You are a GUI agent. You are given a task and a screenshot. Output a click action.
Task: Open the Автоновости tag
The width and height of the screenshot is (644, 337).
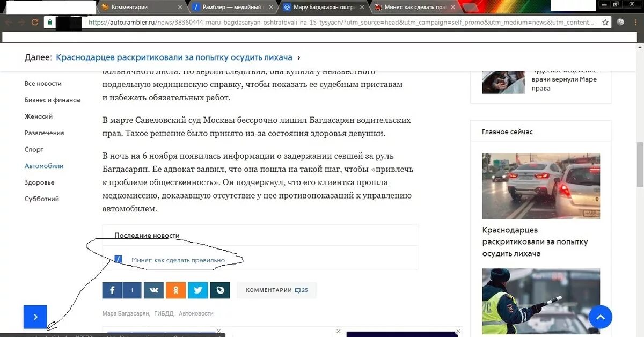[x=196, y=313]
